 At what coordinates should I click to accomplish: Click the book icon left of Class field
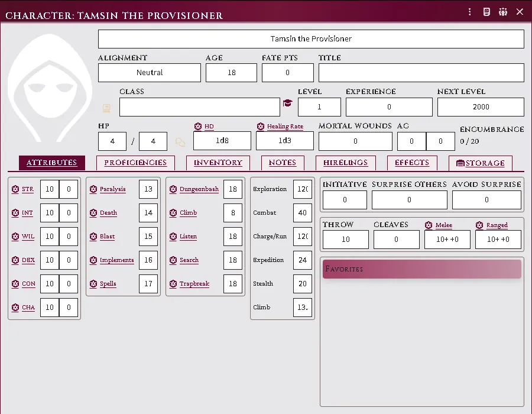(x=106, y=108)
